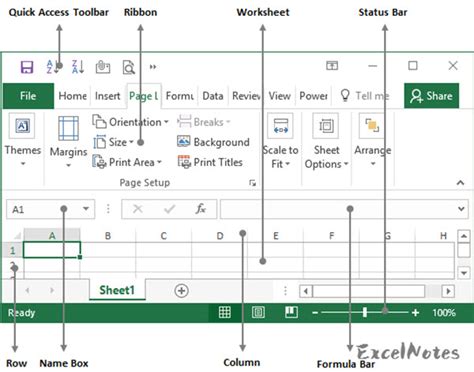Switch to Page Layout view icon
The image size is (474, 372).
click(258, 312)
